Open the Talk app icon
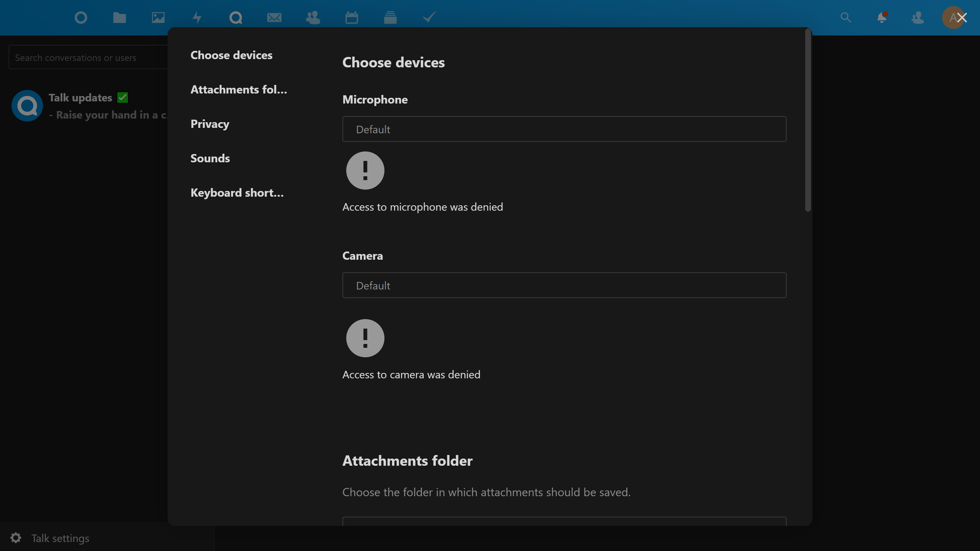Screen dimensions: 980x551 [235, 18]
